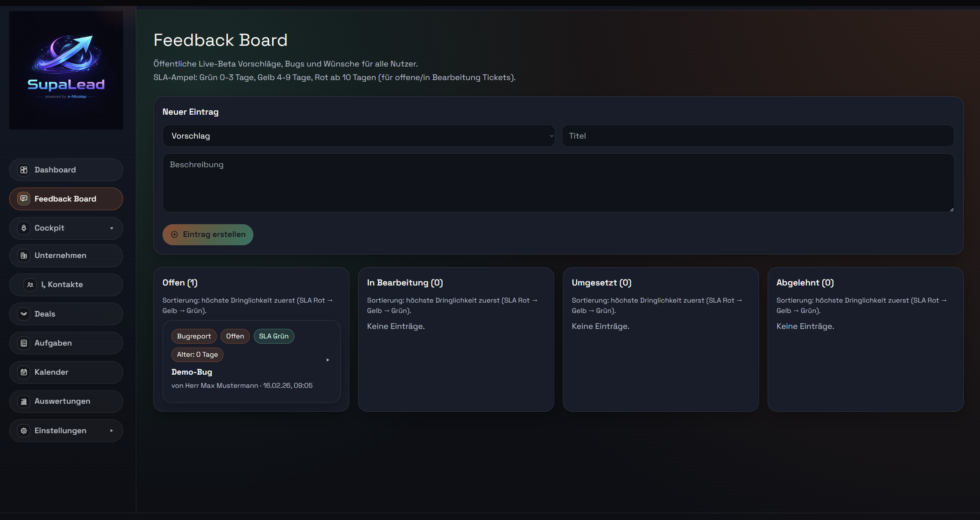Expand the Cockpit submenu chevron
This screenshot has height=520, width=980.
pyautogui.click(x=111, y=228)
